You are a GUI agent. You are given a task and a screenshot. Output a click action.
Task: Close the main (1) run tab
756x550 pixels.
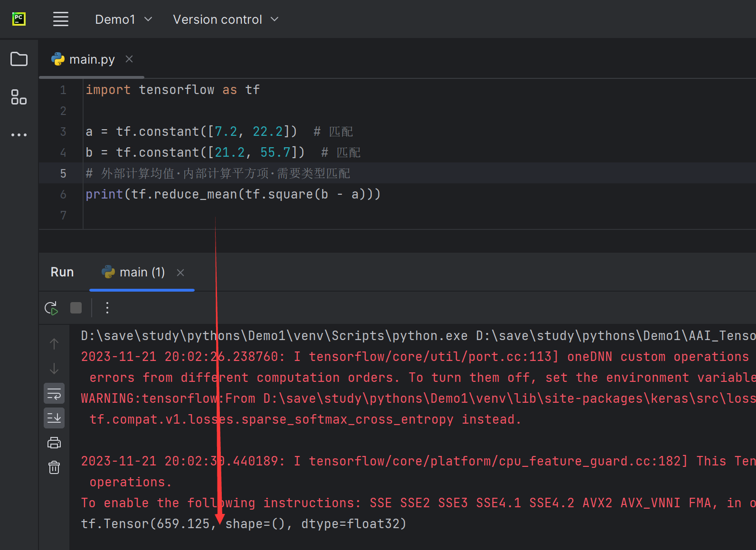[180, 273]
